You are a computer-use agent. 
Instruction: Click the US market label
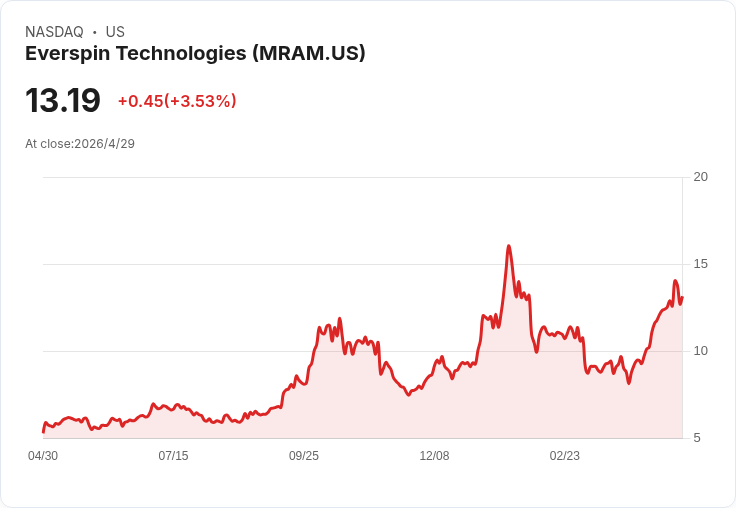[x=115, y=32]
